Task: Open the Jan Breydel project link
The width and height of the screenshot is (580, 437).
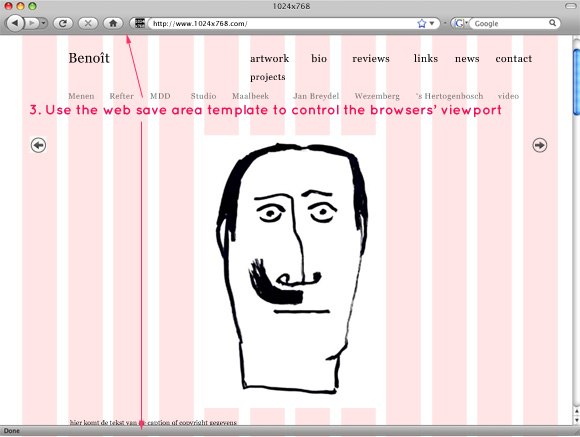Action: (x=316, y=96)
